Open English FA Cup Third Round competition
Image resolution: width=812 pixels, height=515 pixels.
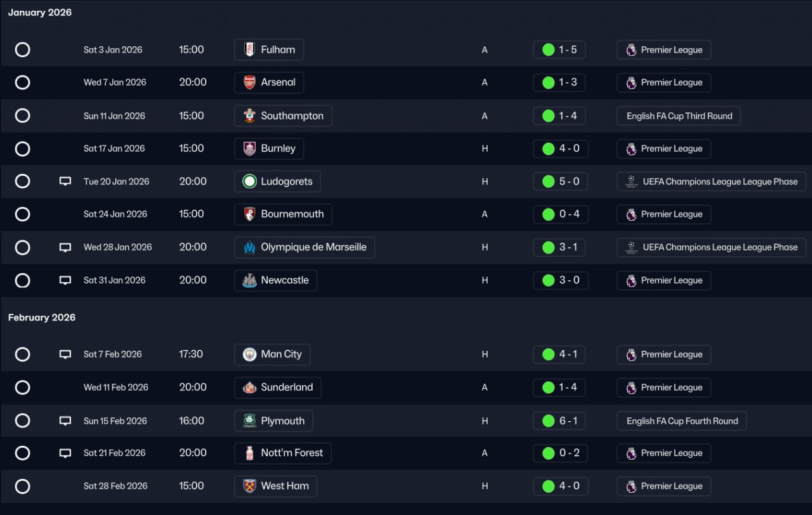click(679, 116)
